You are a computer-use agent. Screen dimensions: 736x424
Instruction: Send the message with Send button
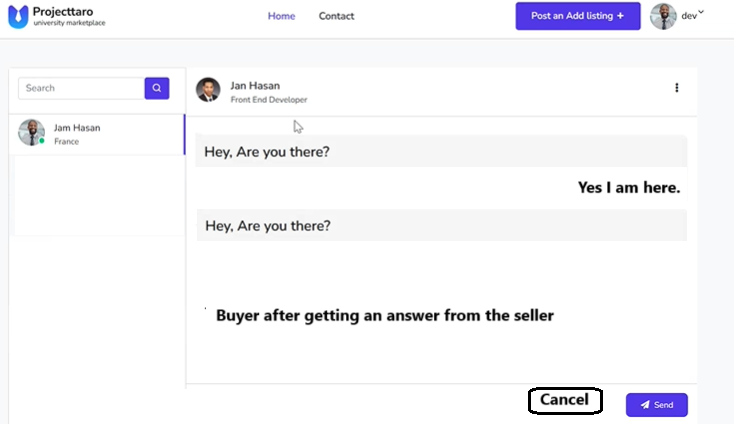point(657,405)
